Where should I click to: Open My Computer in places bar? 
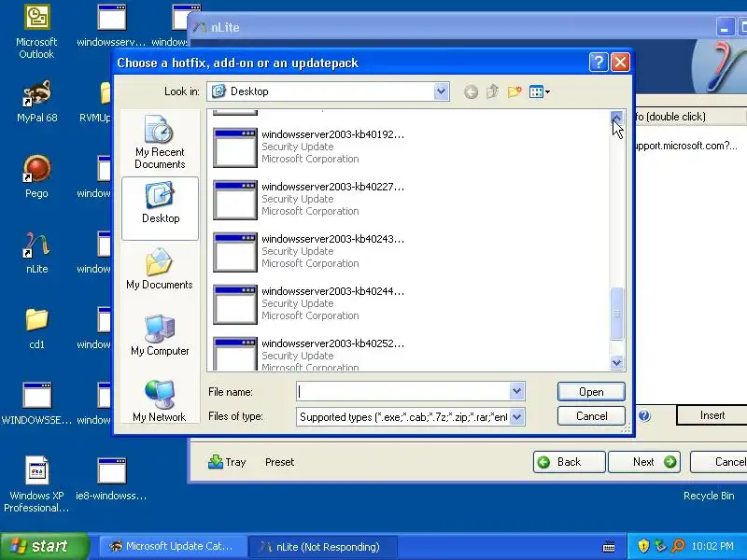point(160,335)
